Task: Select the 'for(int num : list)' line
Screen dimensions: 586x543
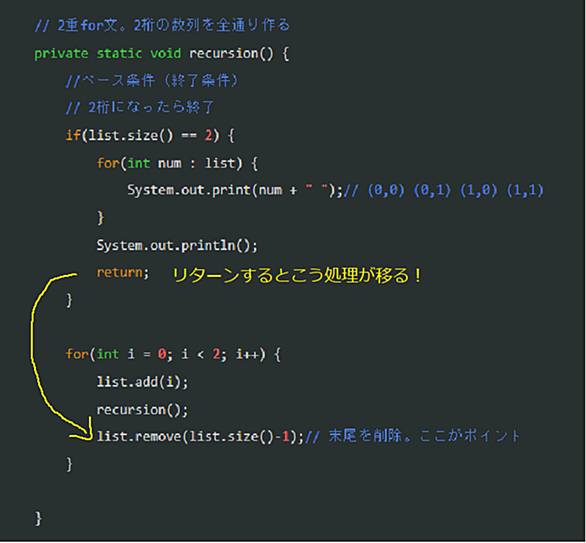Action: 177,163
